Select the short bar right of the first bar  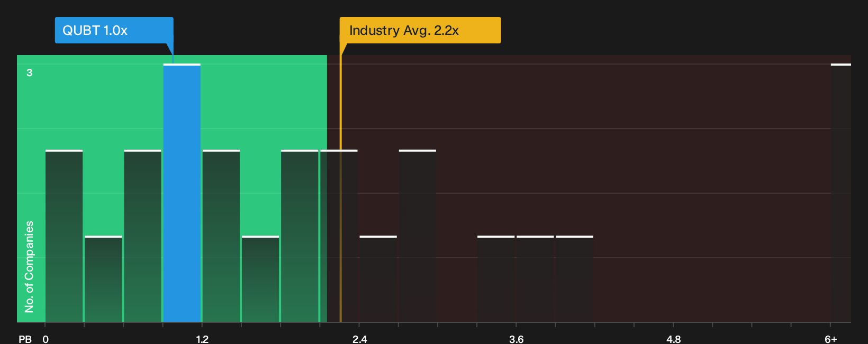[103, 279]
